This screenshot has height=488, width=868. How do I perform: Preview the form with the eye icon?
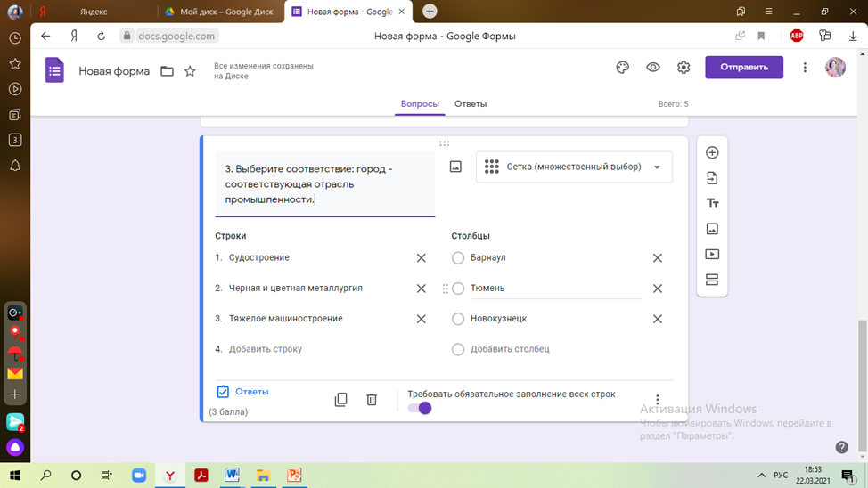click(653, 68)
